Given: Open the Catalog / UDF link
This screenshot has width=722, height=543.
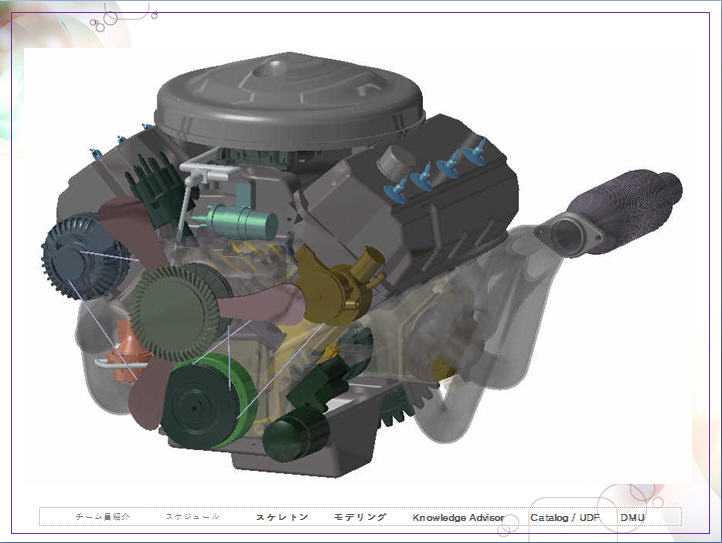Looking at the screenshot, I should (564, 517).
